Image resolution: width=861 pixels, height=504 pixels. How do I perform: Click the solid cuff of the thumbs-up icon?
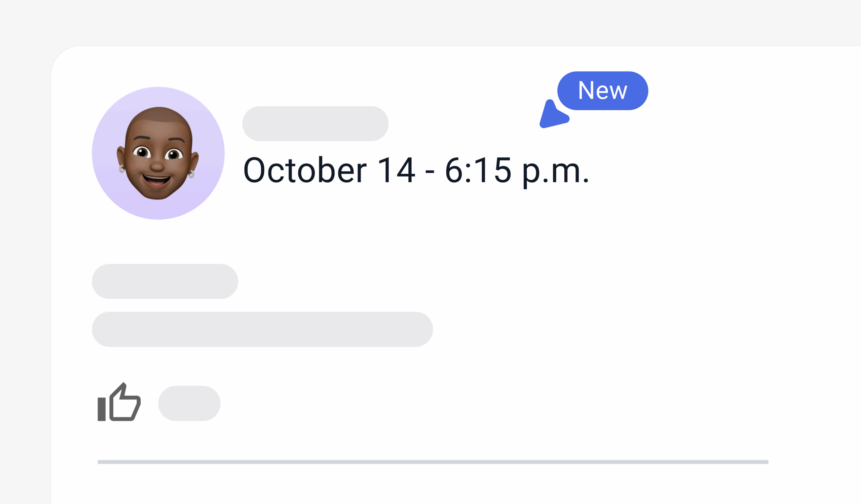coord(102,409)
